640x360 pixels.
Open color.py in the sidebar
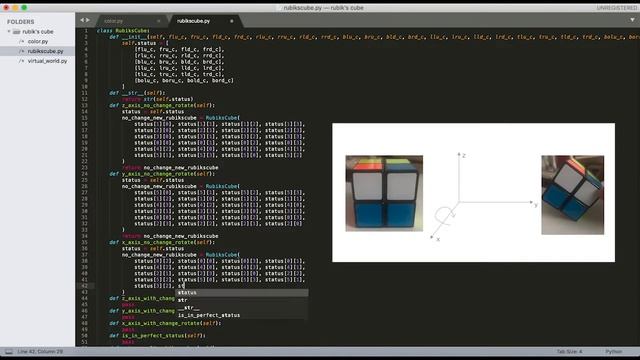(x=38, y=41)
